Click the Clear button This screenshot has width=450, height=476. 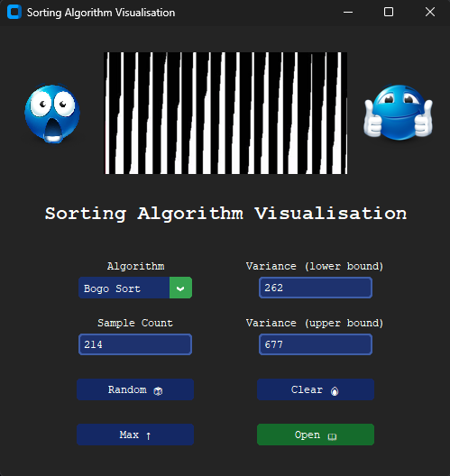tap(316, 389)
